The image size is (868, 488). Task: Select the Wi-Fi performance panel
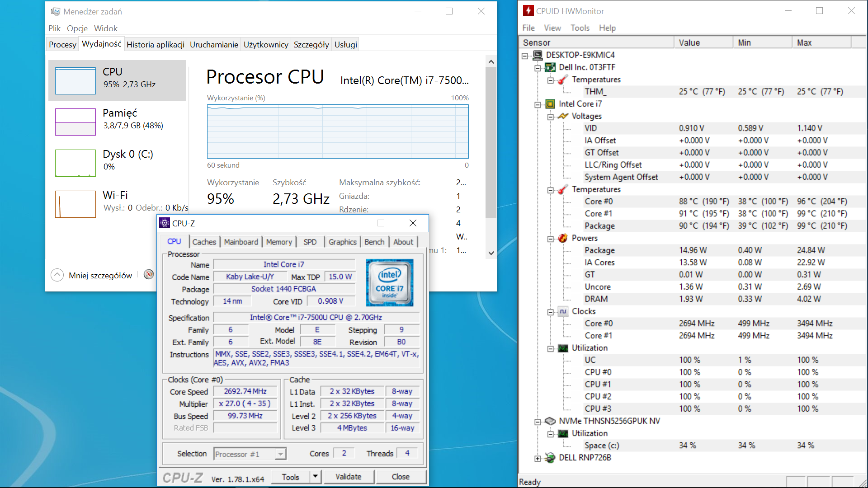coord(118,204)
